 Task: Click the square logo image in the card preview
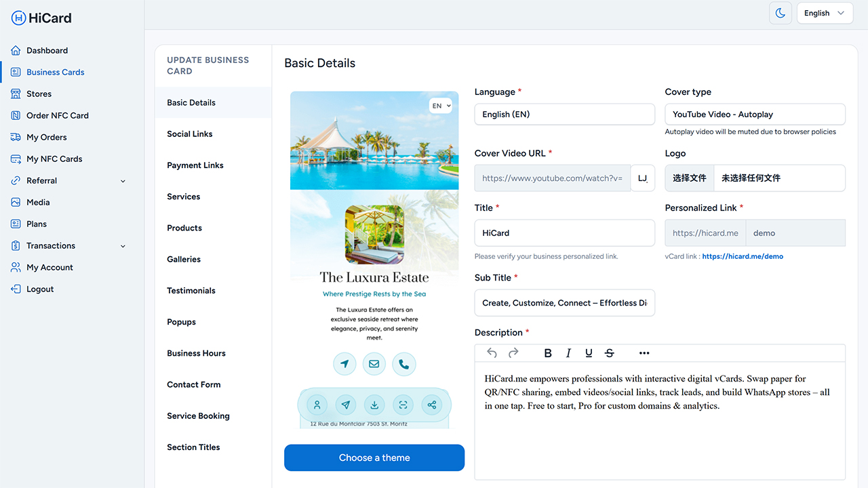pos(374,235)
